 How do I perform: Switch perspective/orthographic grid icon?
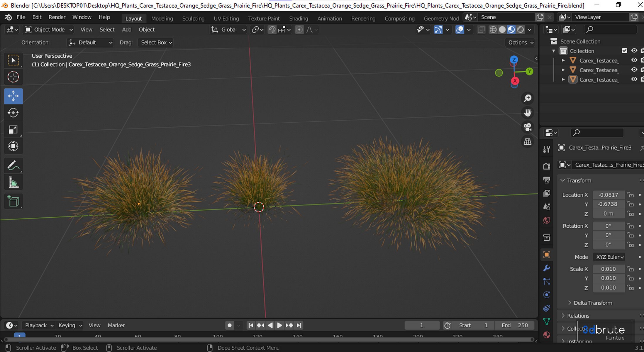click(528, 142)
